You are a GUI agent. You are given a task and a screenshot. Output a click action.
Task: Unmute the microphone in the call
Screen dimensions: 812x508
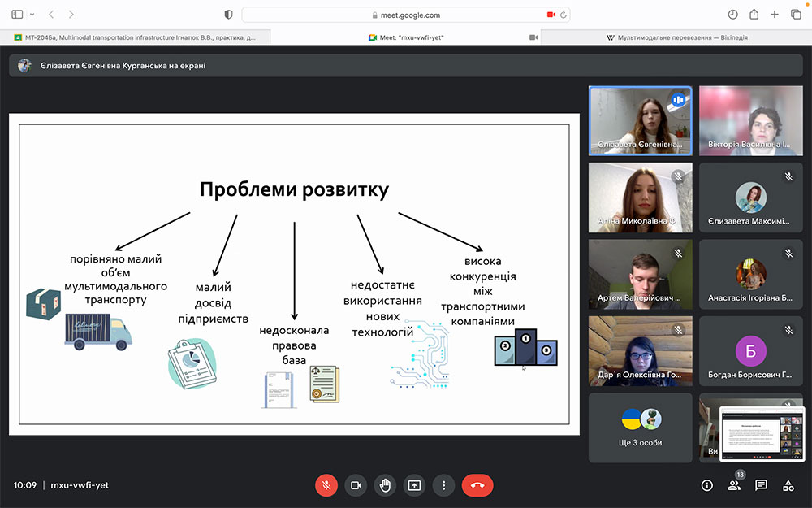click(x=326, y=485)
